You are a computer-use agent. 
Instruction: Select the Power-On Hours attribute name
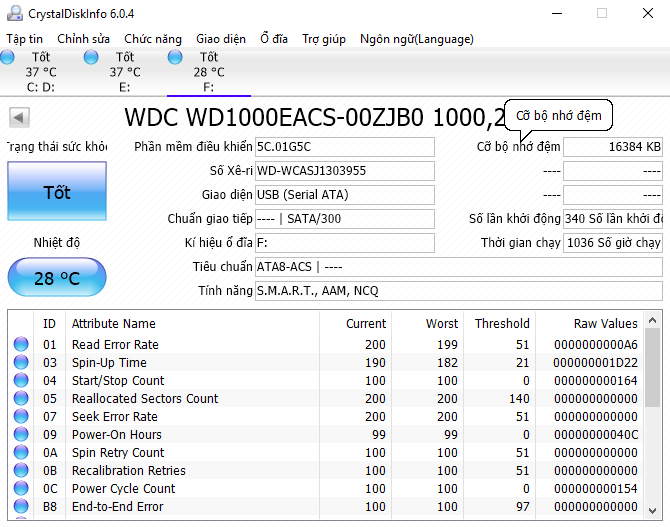pyautogui.click(x=117, y=434)
